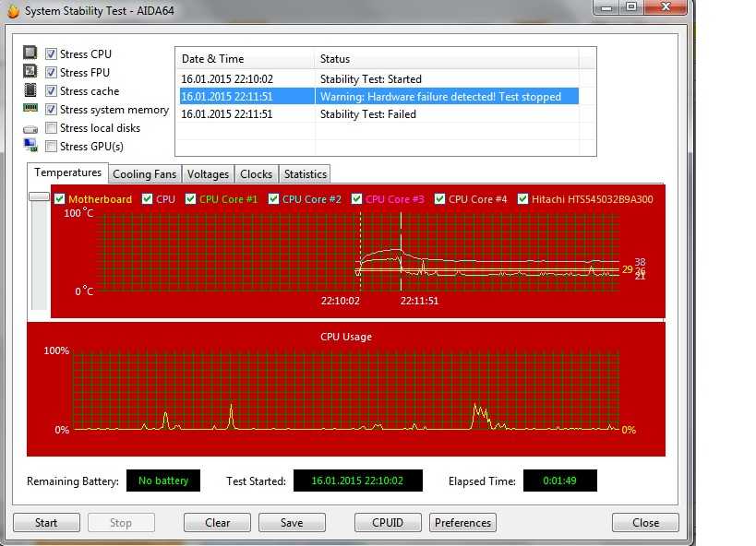The height and width of the screenshot is (546, 756).
Task: Select the Stability Test: Started log row
Action: click(x=379, y=78)
